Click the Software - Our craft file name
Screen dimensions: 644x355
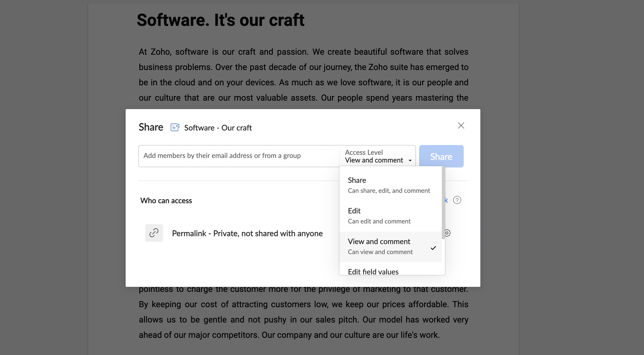[x=218, y=128]
